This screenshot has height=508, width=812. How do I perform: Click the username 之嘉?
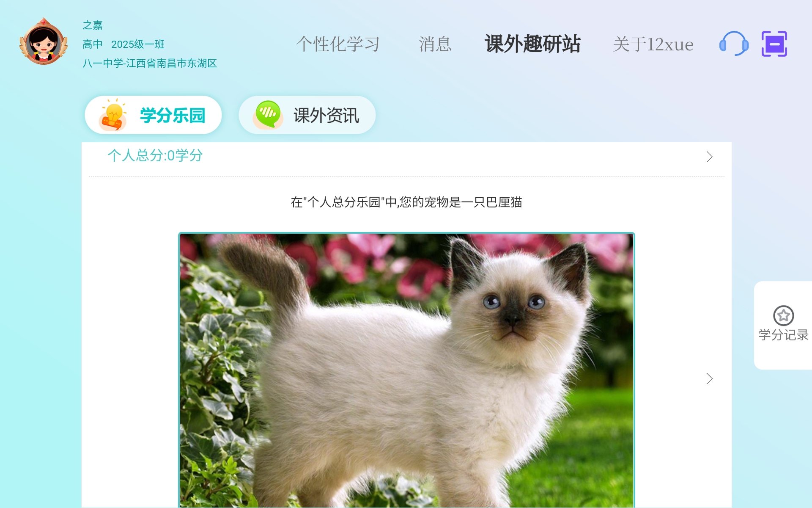click(93, 25)
